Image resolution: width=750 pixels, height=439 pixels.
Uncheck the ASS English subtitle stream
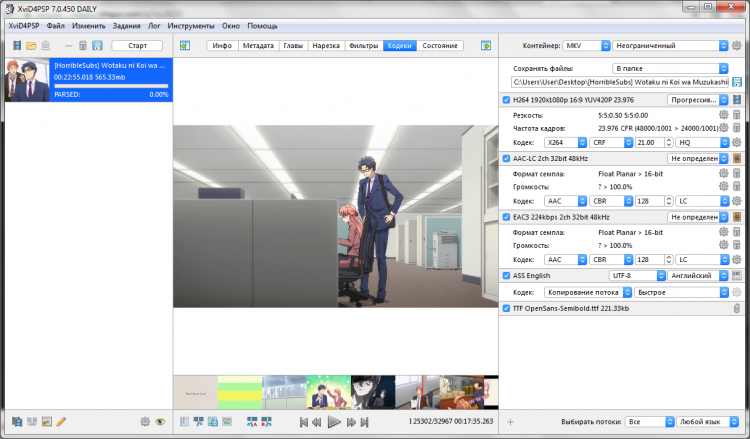506,275
